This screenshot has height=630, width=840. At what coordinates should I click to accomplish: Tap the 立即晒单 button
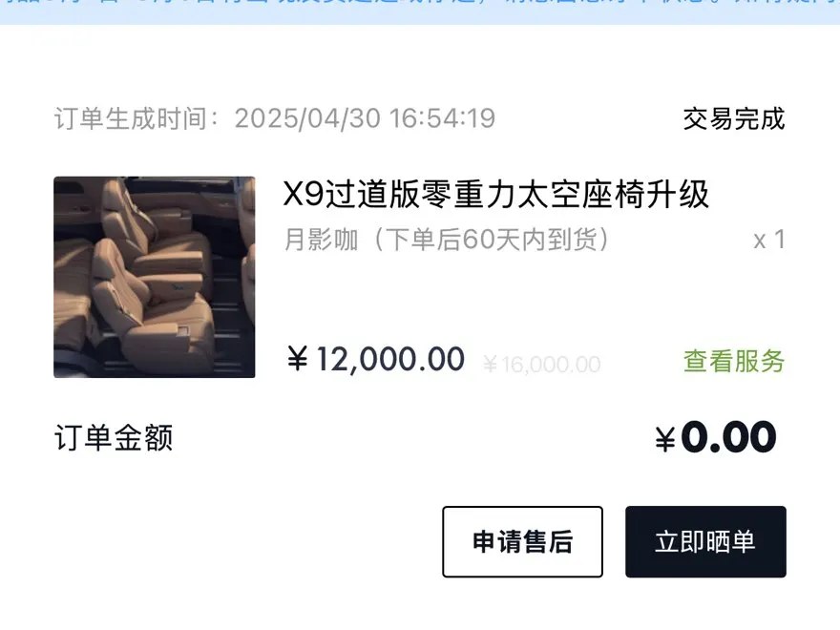[x=705, y=541]
